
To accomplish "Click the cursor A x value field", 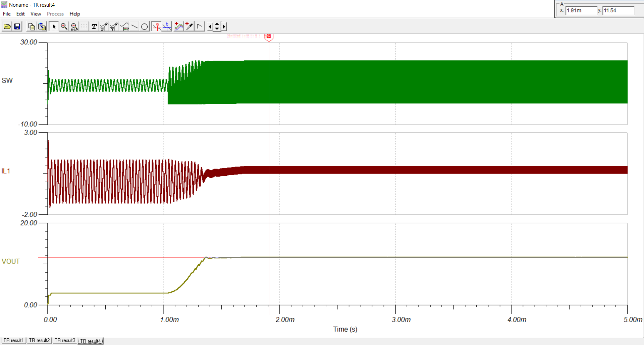I will (582, 10).
